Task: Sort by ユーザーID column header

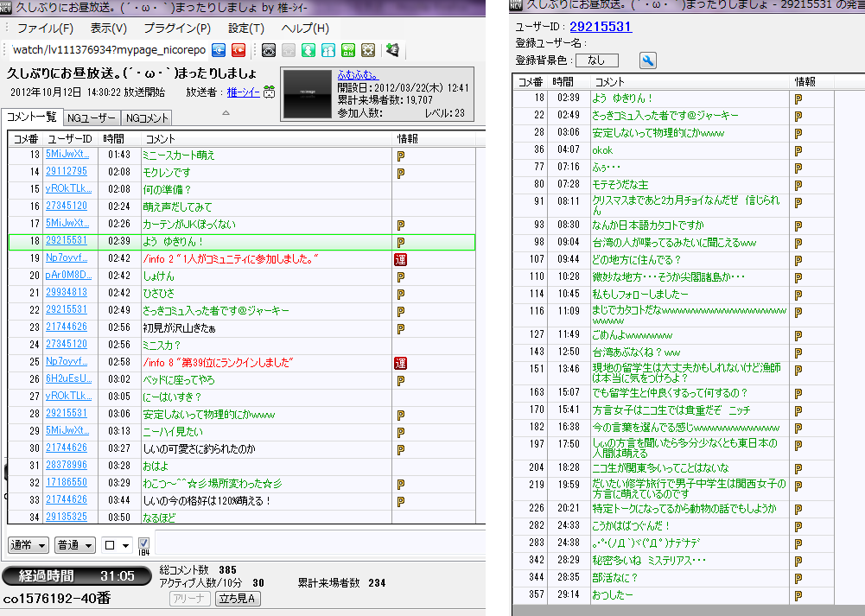Action: point(70,139)
